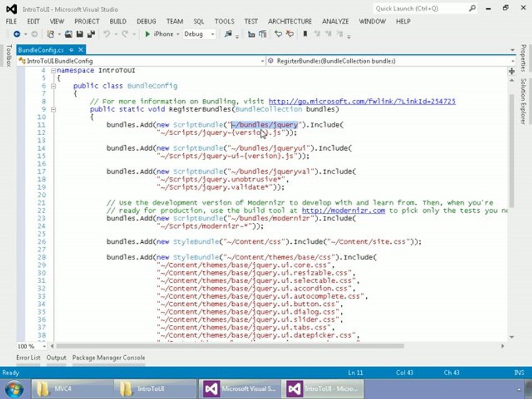Click the Find in Files toolbar icon
The image size is (532, 399).
tap(228, 34)
